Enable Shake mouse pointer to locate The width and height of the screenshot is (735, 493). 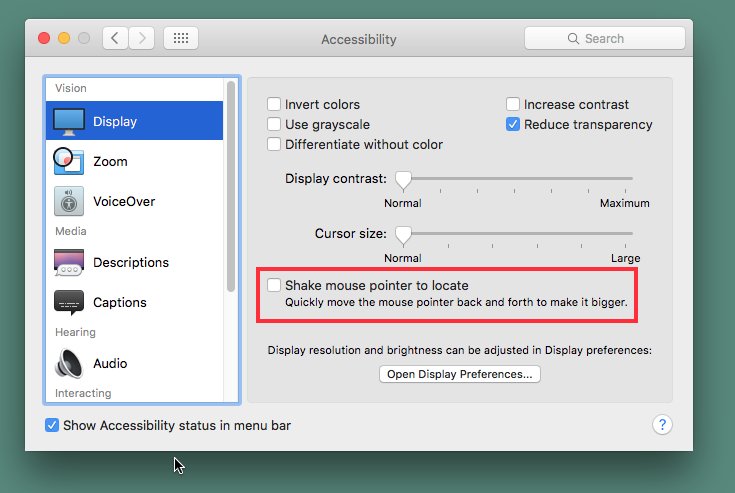click(274, 285)
